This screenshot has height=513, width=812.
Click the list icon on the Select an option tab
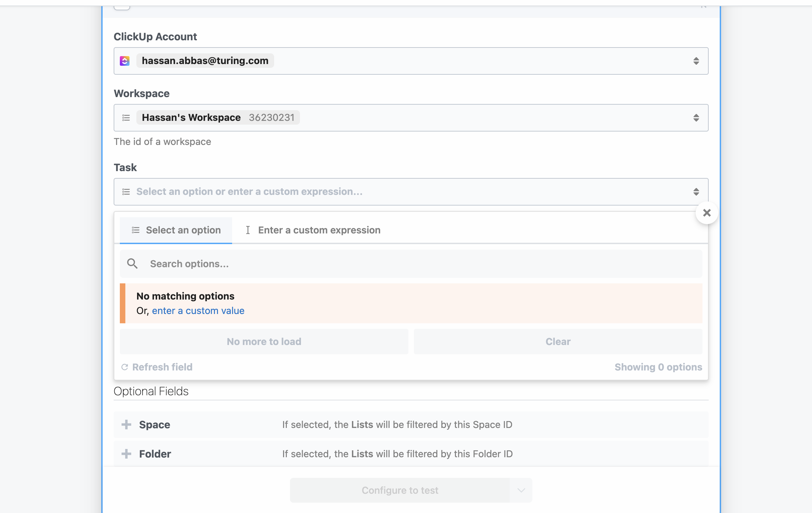point(136,230)
